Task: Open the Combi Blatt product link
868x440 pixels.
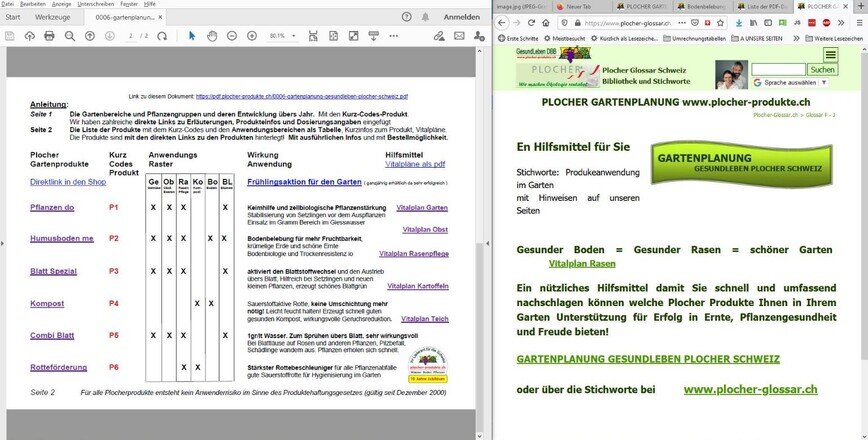Action: pos(52,335)
